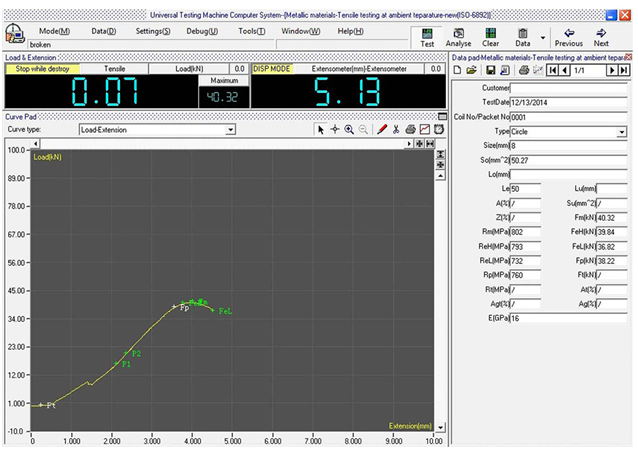Click the Next record button

coord(601,36)
